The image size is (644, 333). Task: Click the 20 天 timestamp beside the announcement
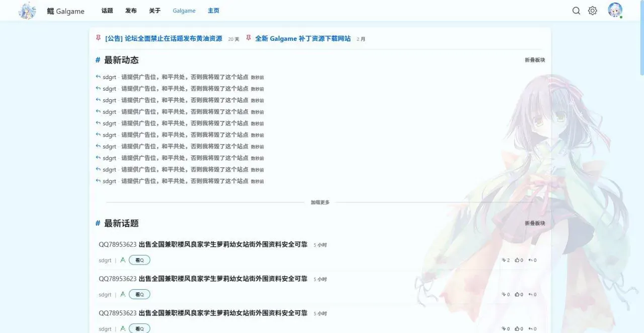(233, 39)
